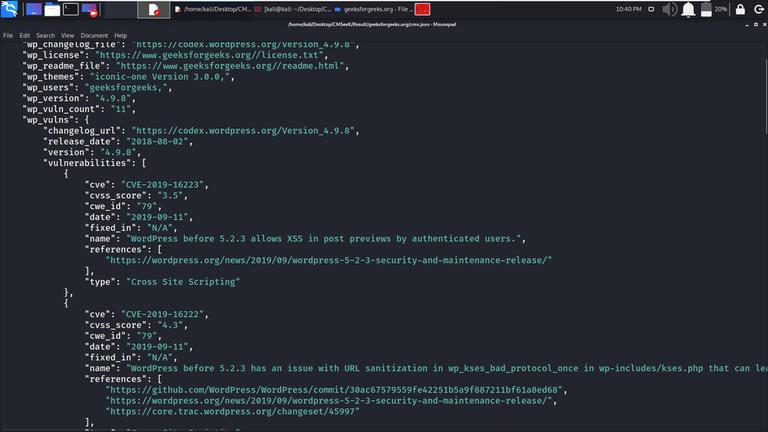Viewport: 768px width, 432px height.
Task: Click the "XSS in post previews" name line
Action: coord(323,239)
